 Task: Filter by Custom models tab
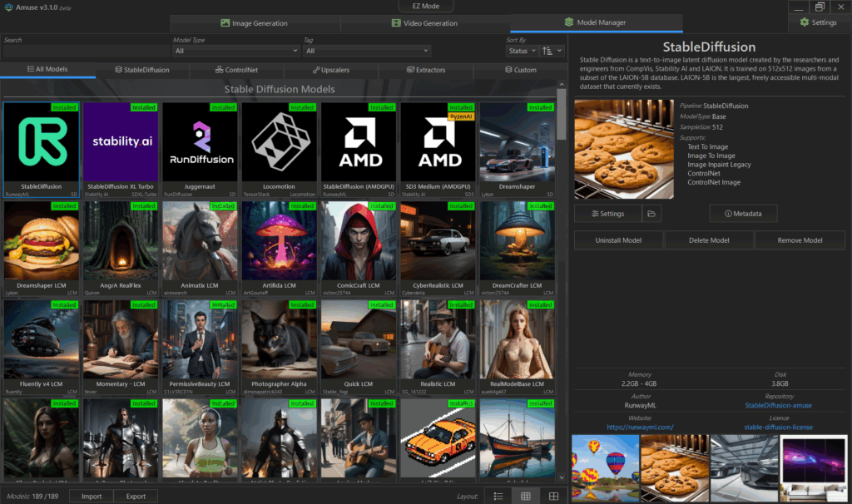[521, 70]
